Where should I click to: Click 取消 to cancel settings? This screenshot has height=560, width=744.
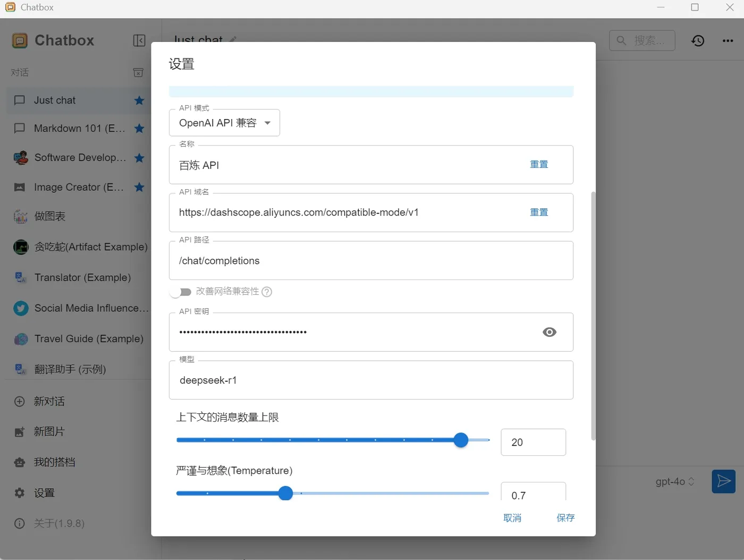pos(512,518)
